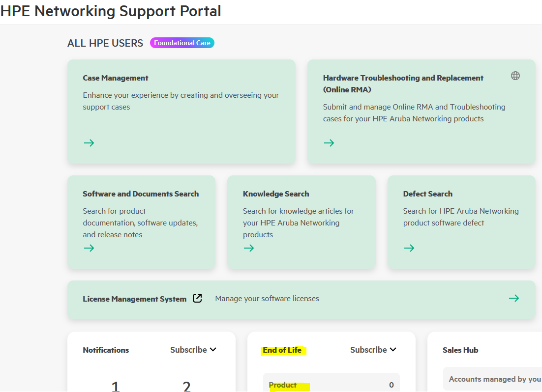
Task: Open the License Management System link
Action: coord(134,299)
